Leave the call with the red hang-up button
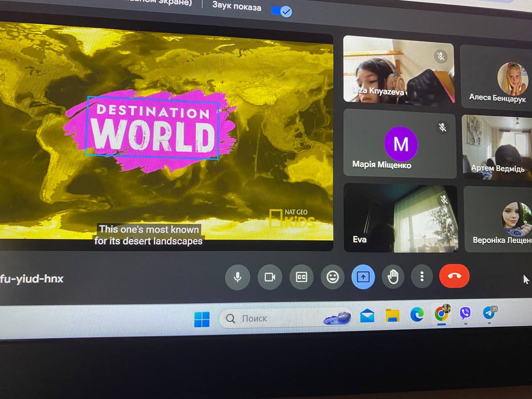The height and width of the screenshot is (399, 532). point(454,276)
